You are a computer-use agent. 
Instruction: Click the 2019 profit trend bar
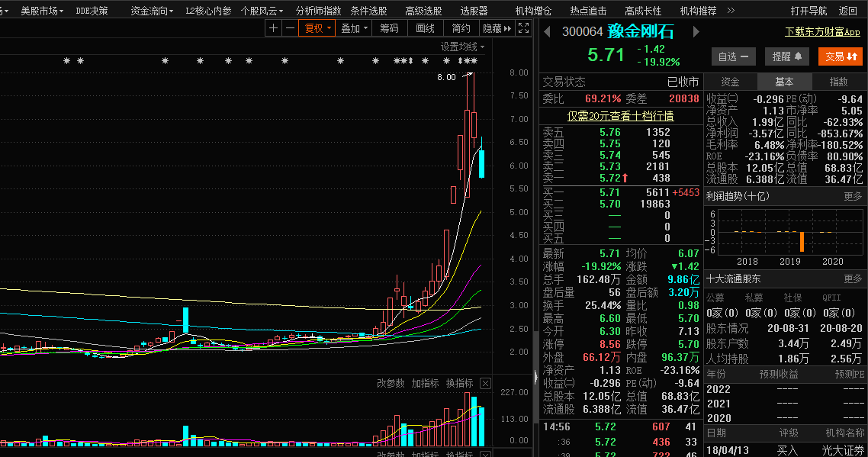point(802,242)
